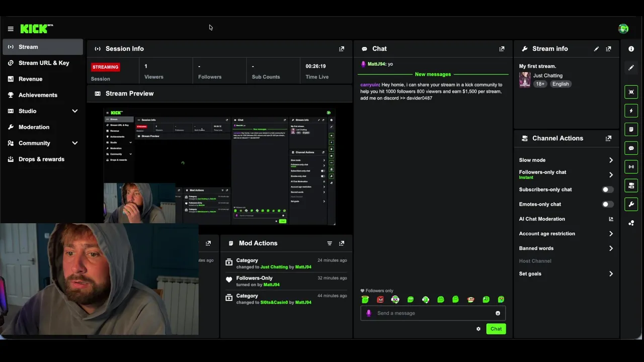Toggle the broadcast session widget icon
The height and width of the screenshot is (362, 644).
(631, 166)
